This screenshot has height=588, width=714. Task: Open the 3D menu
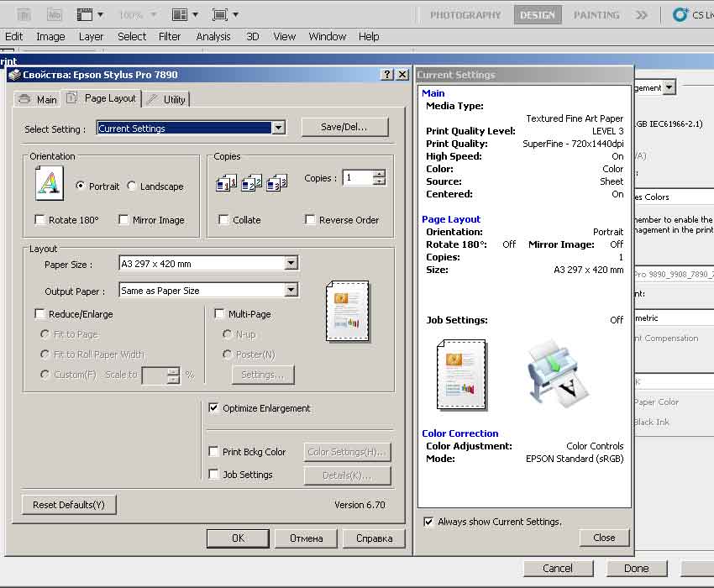[x=253, y=36]
